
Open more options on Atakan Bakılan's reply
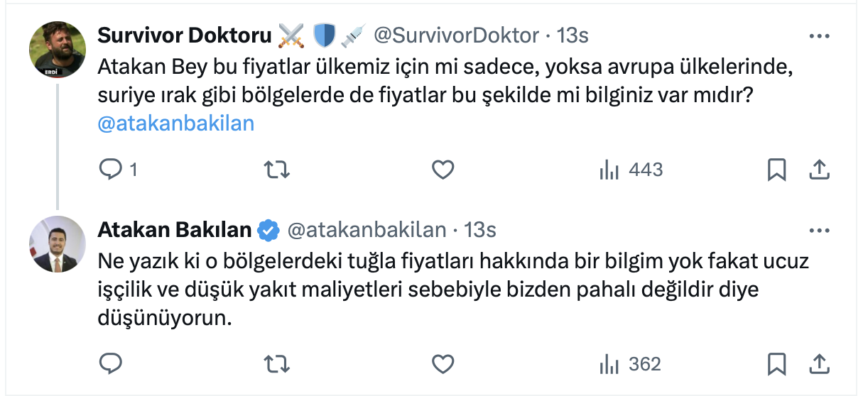coord(819,230)
